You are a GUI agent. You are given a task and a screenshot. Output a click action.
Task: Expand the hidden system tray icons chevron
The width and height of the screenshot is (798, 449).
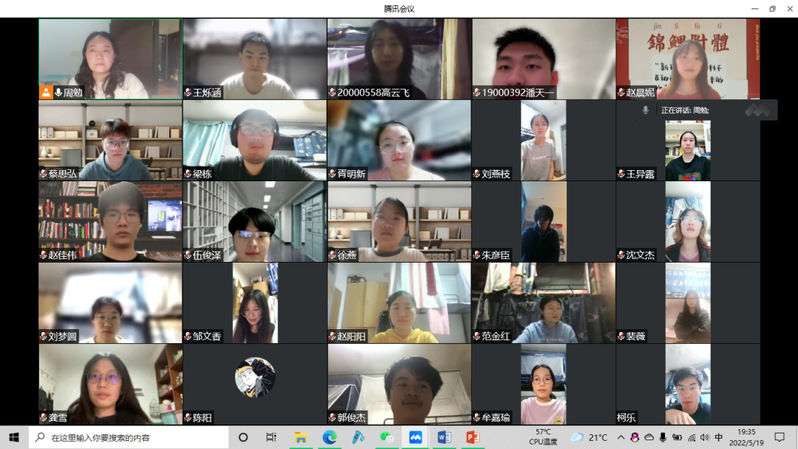click(621, 437)
